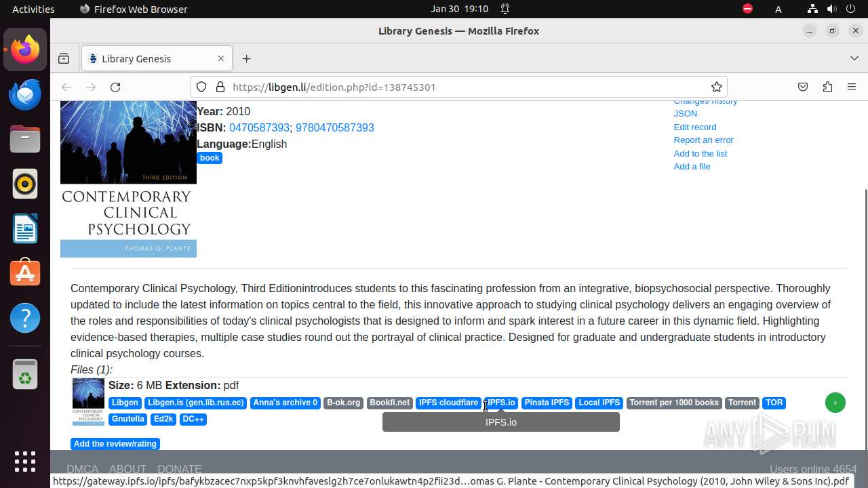Go forward one page

pyautogui.click(x=91, y=87)
